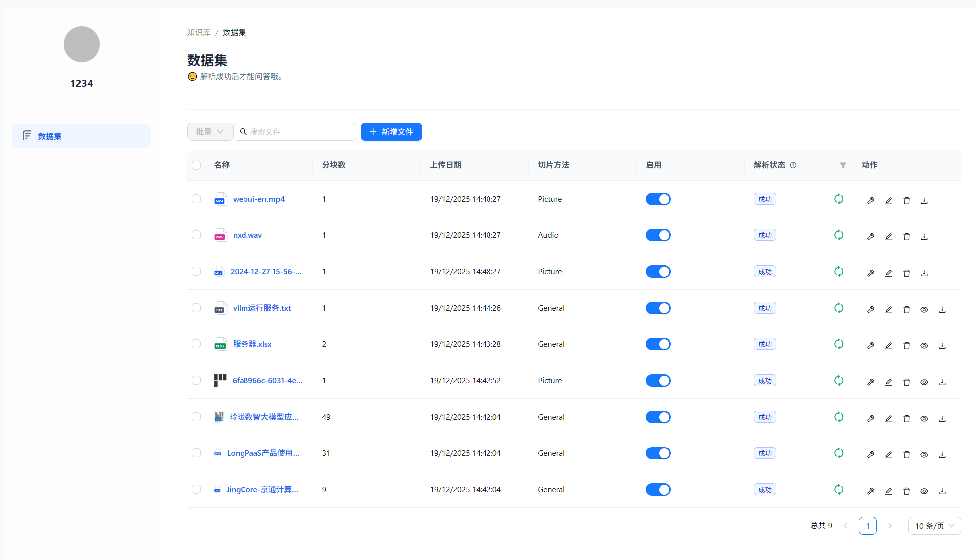Expand the 10 条/页 page size selector
Screen dimensions: 976x560
click(x=934, y=526)
